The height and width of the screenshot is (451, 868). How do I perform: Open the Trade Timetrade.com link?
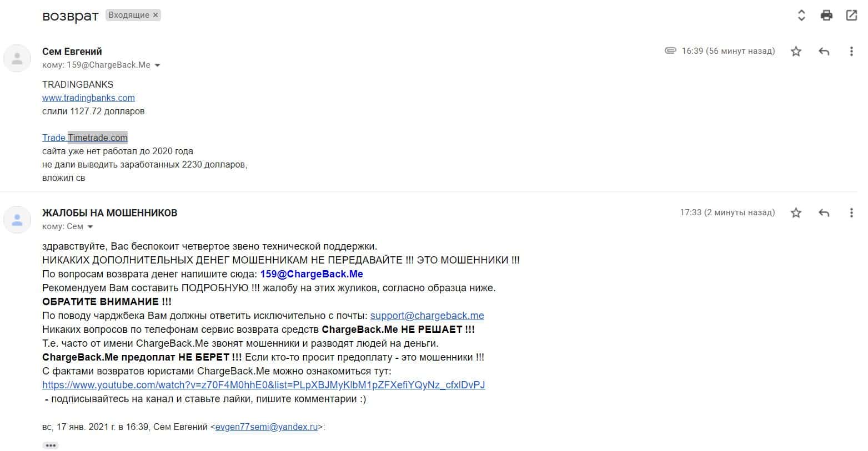(85, 138)
